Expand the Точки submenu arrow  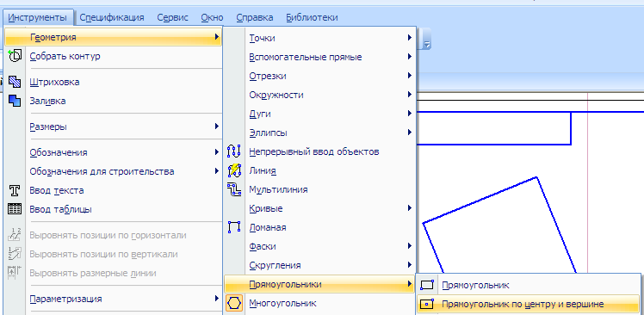click(410, 38)
